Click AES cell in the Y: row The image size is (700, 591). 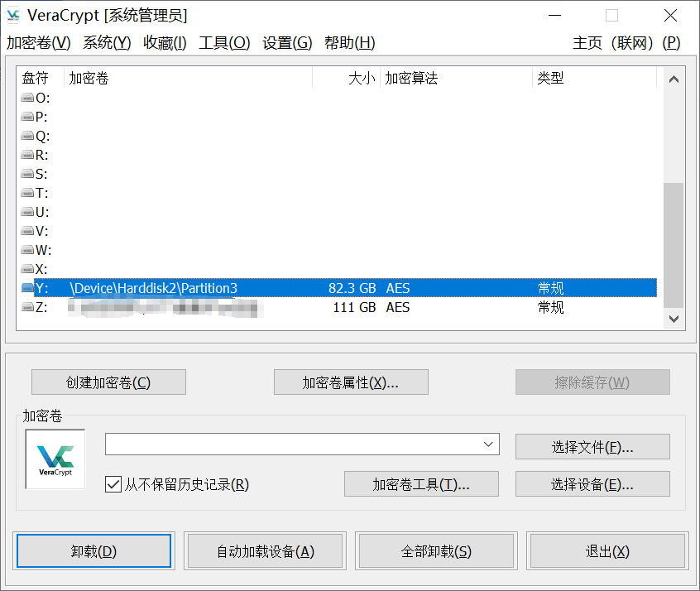pos(398,288)
